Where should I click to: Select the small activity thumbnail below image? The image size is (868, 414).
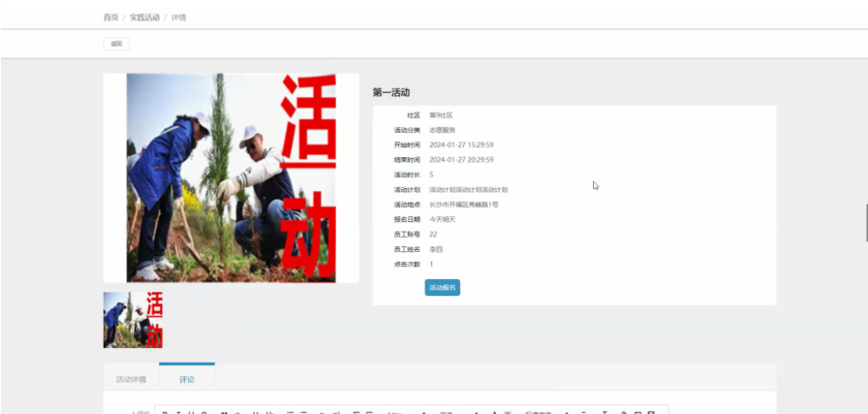tap(133, 320)
